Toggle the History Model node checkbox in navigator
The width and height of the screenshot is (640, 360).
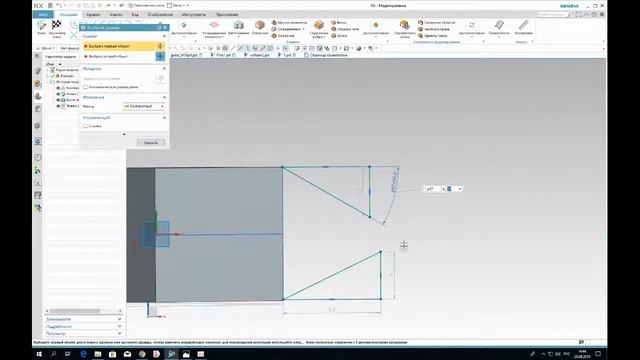(53, 82)
